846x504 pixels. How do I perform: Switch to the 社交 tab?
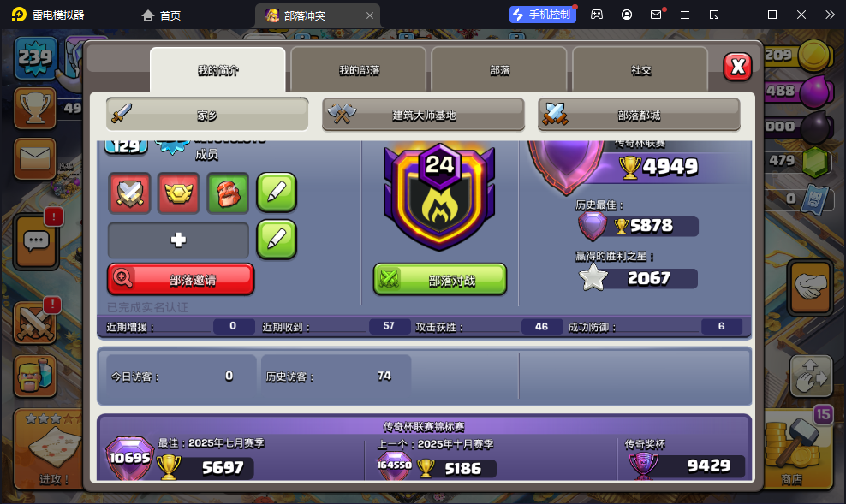click(x=640, y=70)
